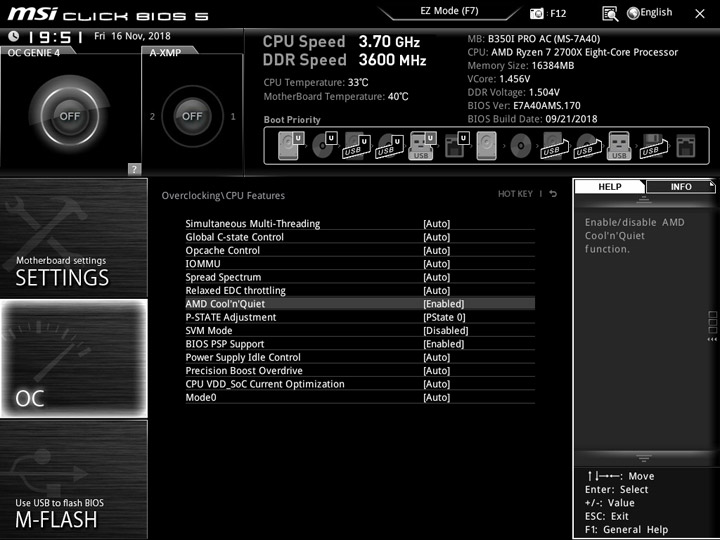Open the IOMMU [Auto] value
The width and height of the screenshot is (720, 540).
point(436,264)
